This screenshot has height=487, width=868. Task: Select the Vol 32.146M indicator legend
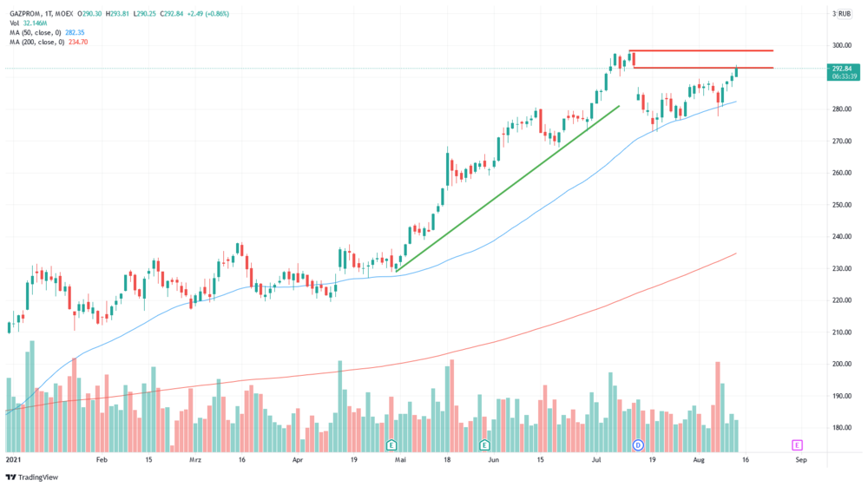pyautogui.click(x=29, y=23)
